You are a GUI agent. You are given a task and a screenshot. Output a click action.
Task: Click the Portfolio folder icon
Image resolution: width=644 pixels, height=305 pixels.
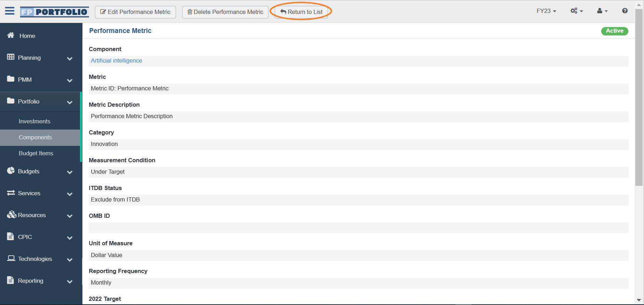[11, 101]
